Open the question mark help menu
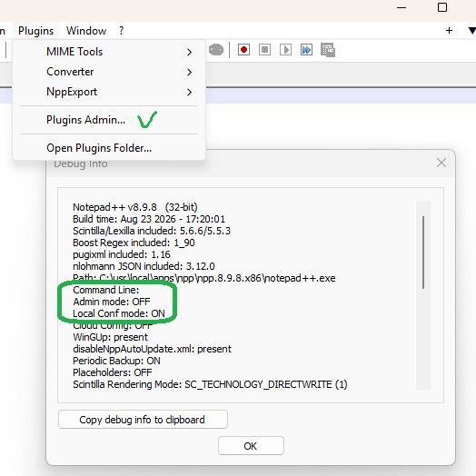The image size is (476, 476). pos(121,31)
